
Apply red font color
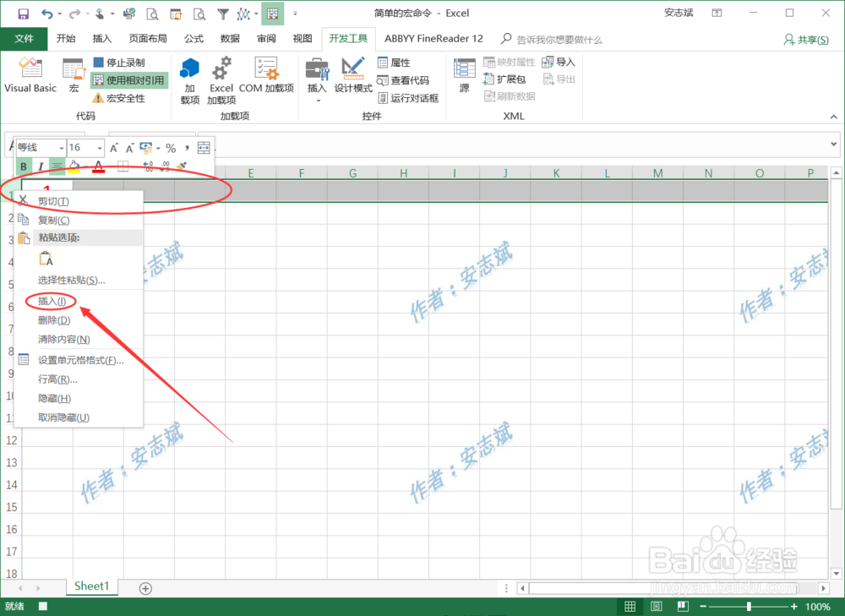click(x=98, y=167)
